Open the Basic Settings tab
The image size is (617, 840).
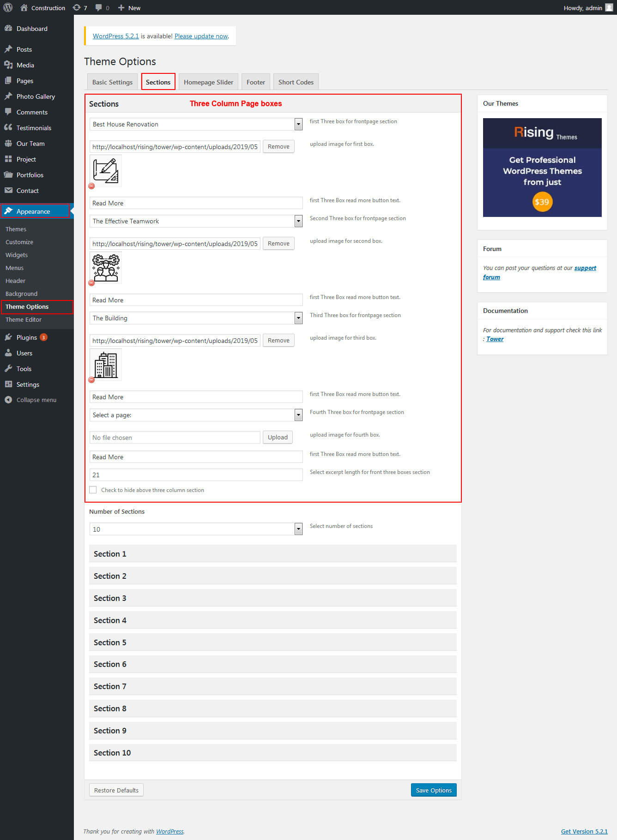tap(112, 82)
